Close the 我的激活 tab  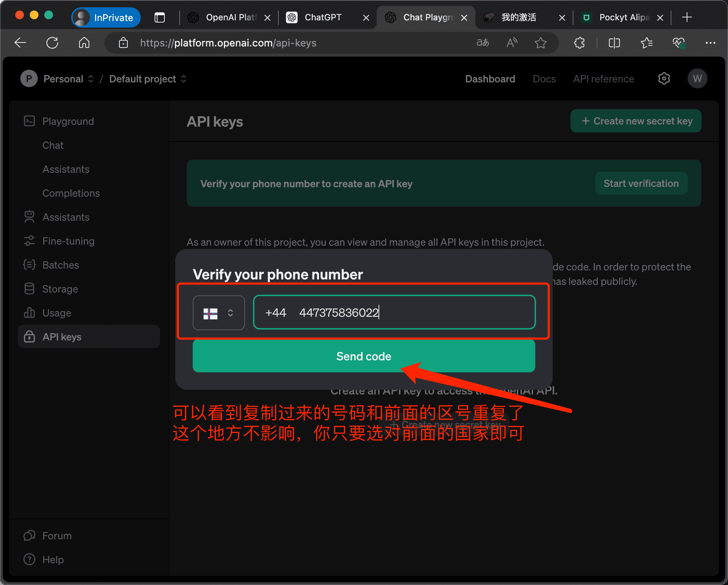(562, 18)
